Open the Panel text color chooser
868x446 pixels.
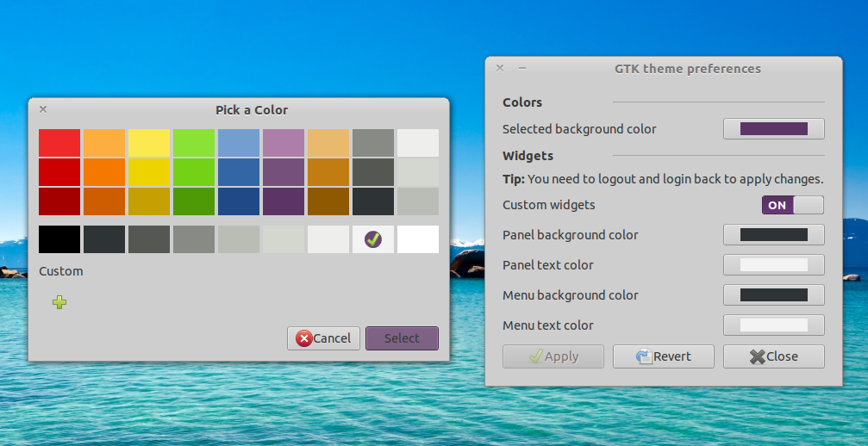[x=773, y=265]
